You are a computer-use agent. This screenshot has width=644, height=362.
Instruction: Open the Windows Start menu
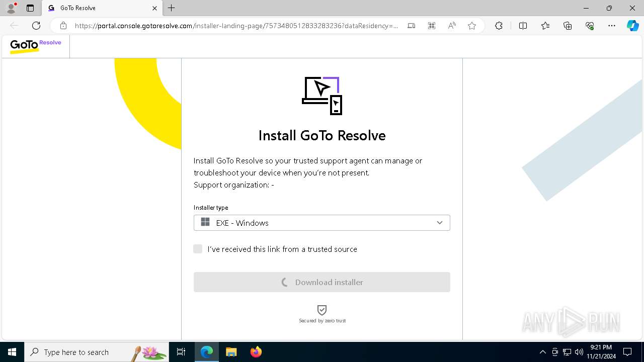pyautogui.click(x=12, y=352)
